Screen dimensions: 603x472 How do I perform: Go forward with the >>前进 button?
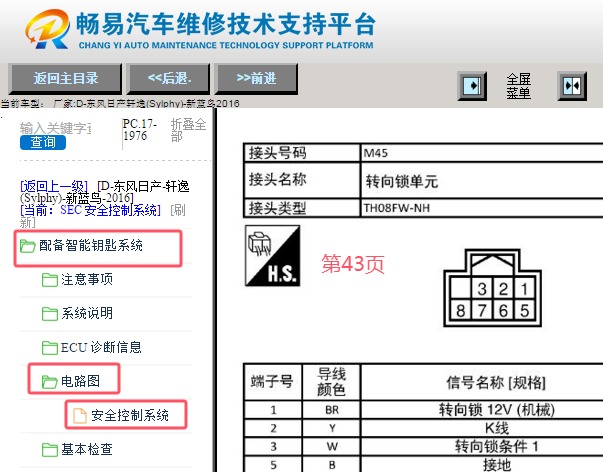pos(256,79)
